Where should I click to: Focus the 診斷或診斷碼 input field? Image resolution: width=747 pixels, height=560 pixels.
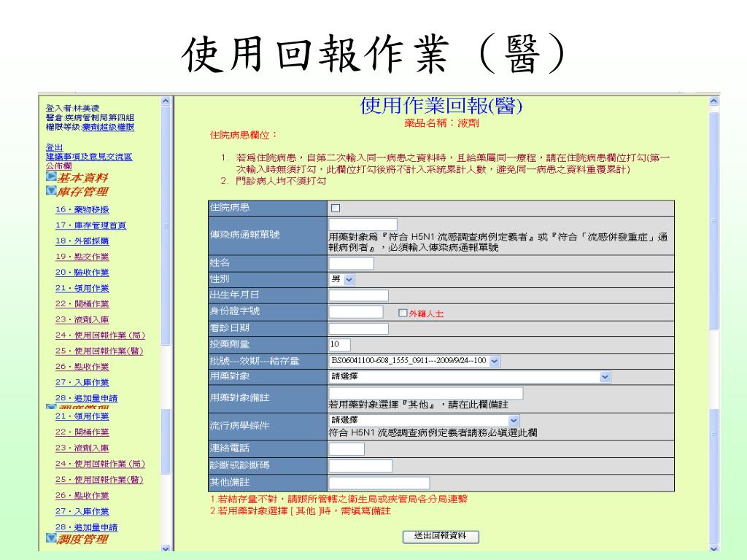pyautogui.click(x=360, y=466)
